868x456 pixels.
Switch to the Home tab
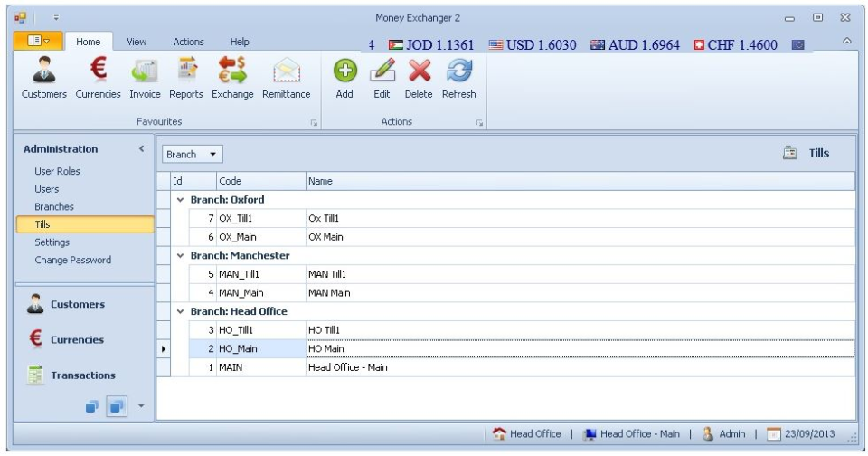[x=88, y=42]
